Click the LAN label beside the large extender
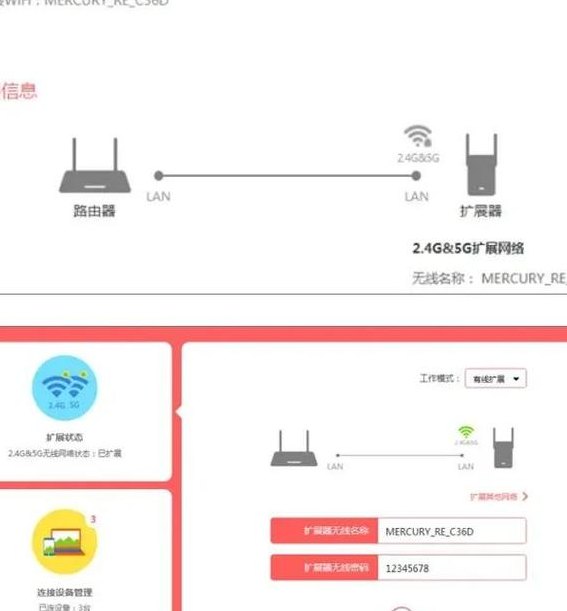This screenshot has height=611, width=567. tap(417, 196)
